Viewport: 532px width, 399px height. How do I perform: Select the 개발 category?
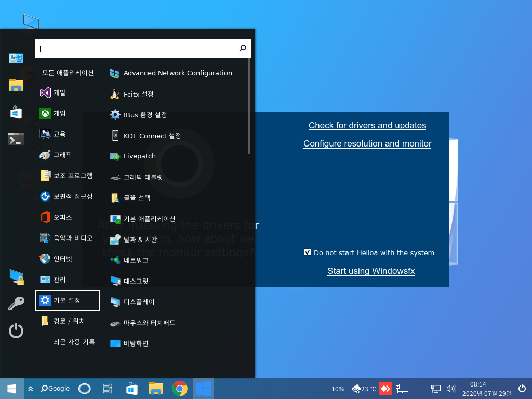point(53,92)
